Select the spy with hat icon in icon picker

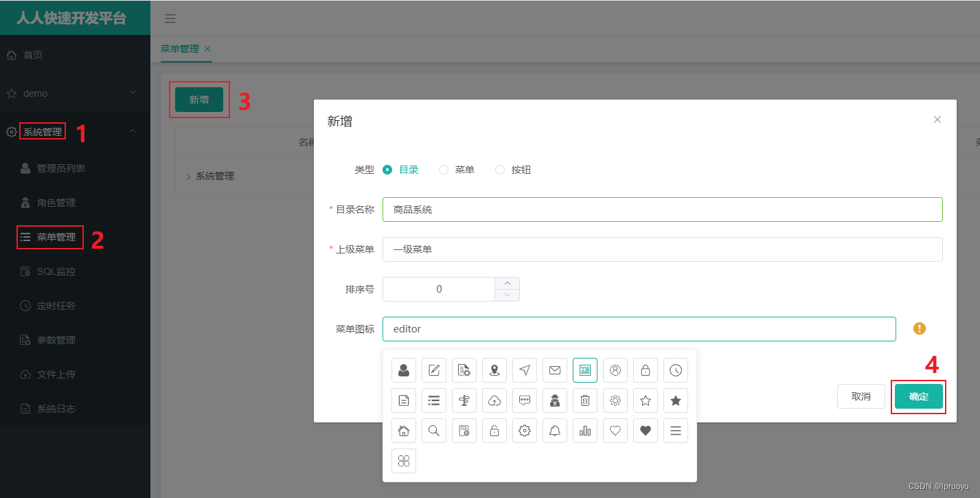(555, 400)
